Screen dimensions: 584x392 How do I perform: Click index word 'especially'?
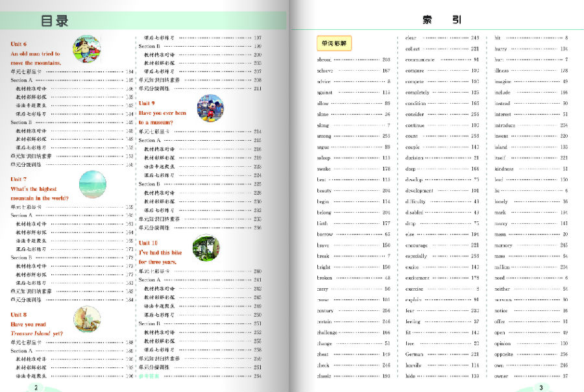tap(416, 256)
